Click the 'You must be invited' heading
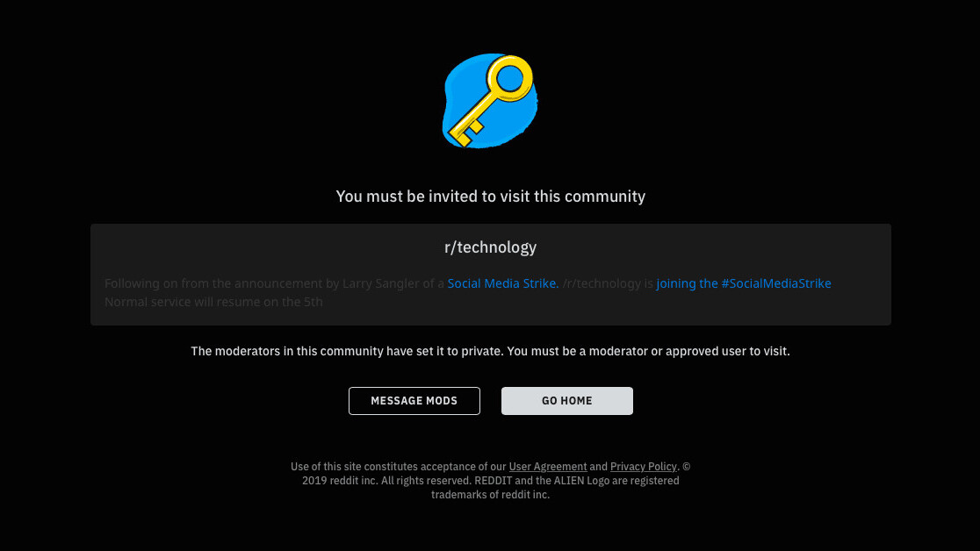Screen dimensions: 980x551 point(491,197)
